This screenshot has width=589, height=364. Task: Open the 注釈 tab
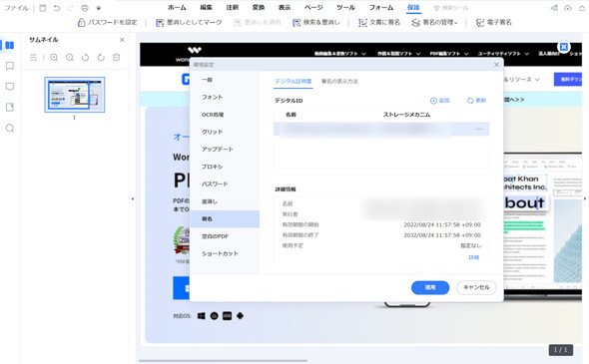(x=233, y=8)
